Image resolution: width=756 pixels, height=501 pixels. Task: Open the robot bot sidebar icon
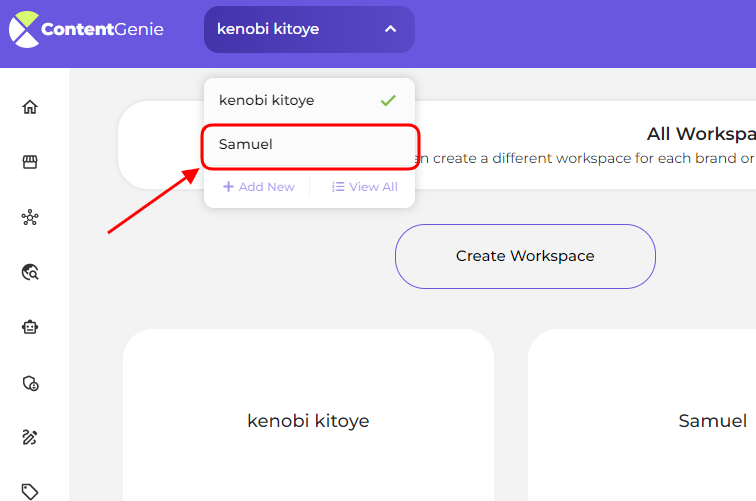(30, 327)
